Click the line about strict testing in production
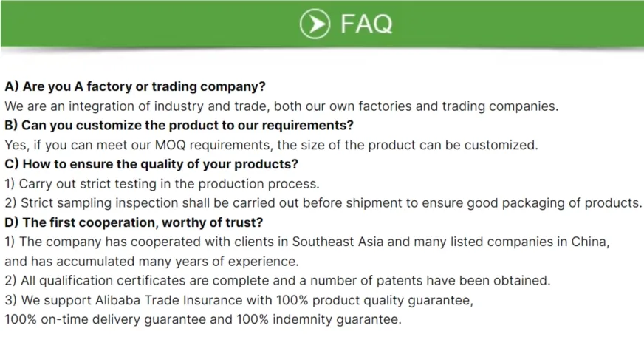The height and width of the screenshot is (337, 644). click(x=162, y=183)
